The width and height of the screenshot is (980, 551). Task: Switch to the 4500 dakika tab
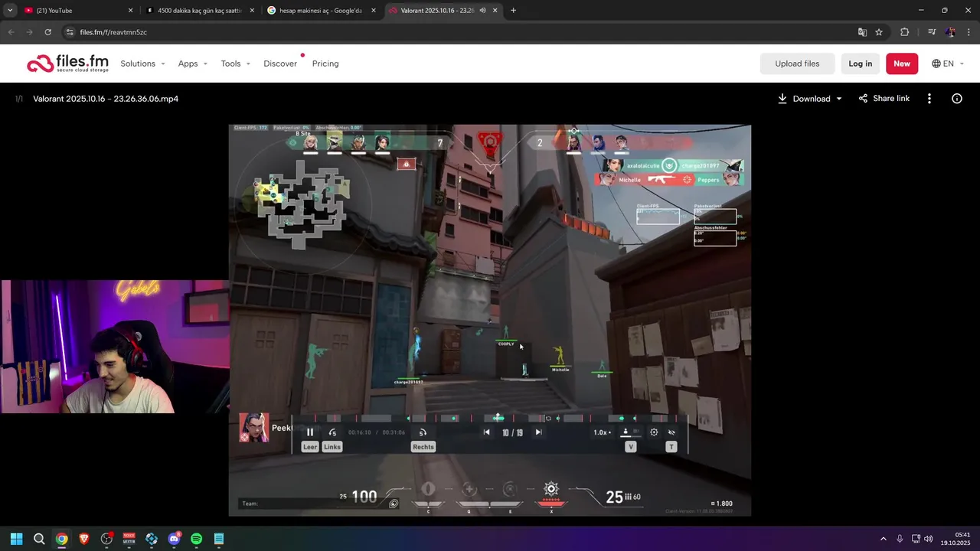point(199,11)
